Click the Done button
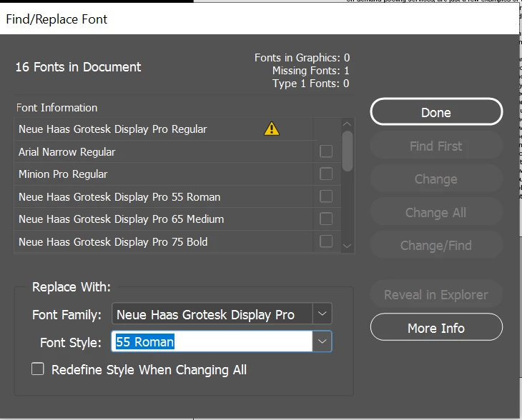522x420 pixels. pyautogui.click(x=436, y=112)
